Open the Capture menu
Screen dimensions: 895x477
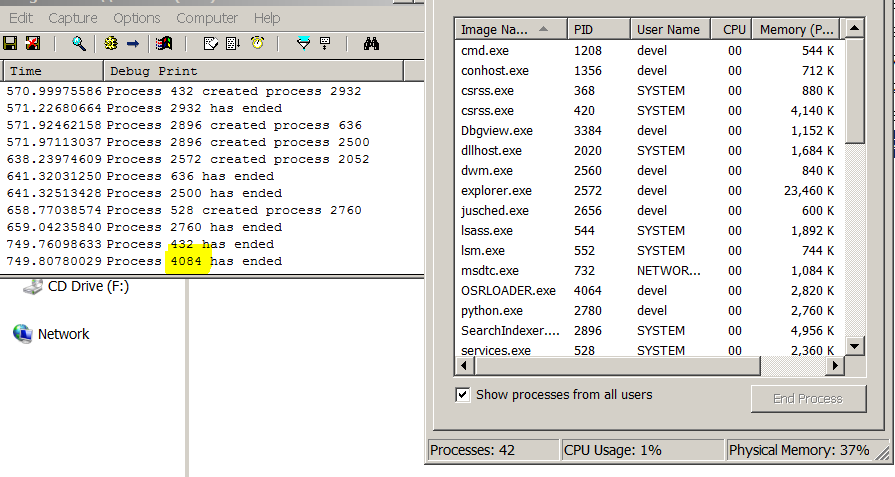click(x=73, y=18)
